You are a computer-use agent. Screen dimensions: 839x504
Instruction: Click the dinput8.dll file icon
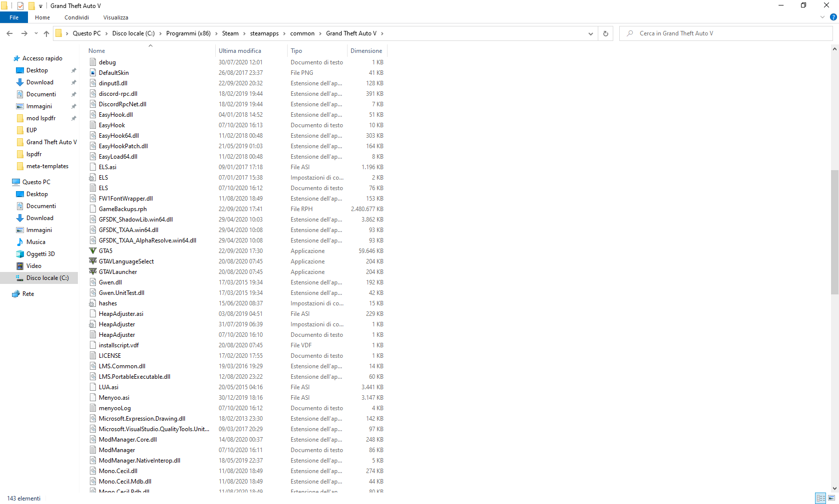(x=93, y=83)
